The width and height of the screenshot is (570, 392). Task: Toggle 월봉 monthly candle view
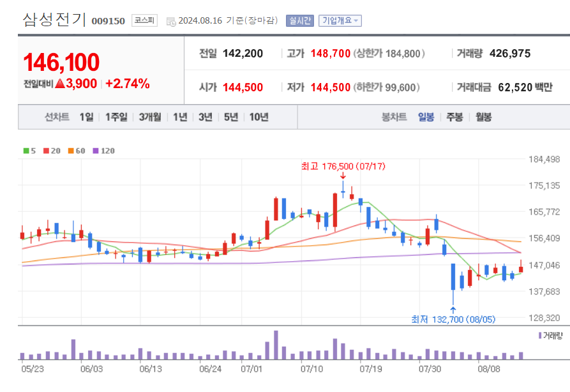483,117
